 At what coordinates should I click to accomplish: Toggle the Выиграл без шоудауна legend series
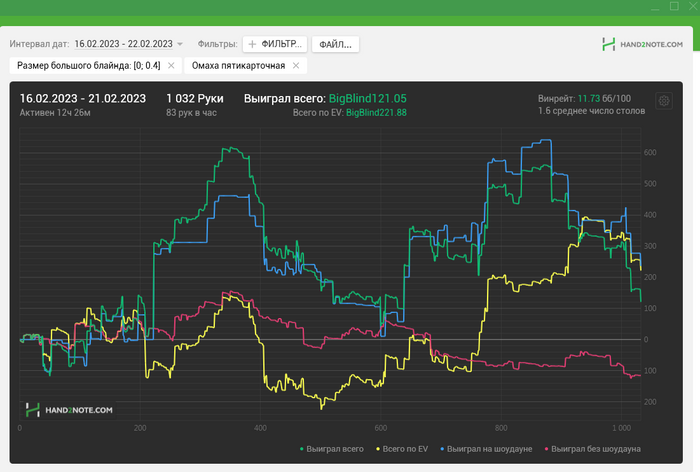(593, 449)
